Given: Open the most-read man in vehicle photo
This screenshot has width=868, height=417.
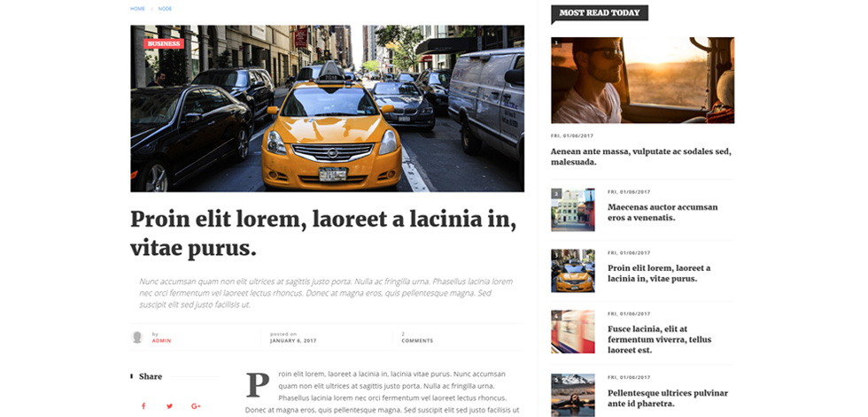Looking at the screenshot, I should click(x=643, y=81).
